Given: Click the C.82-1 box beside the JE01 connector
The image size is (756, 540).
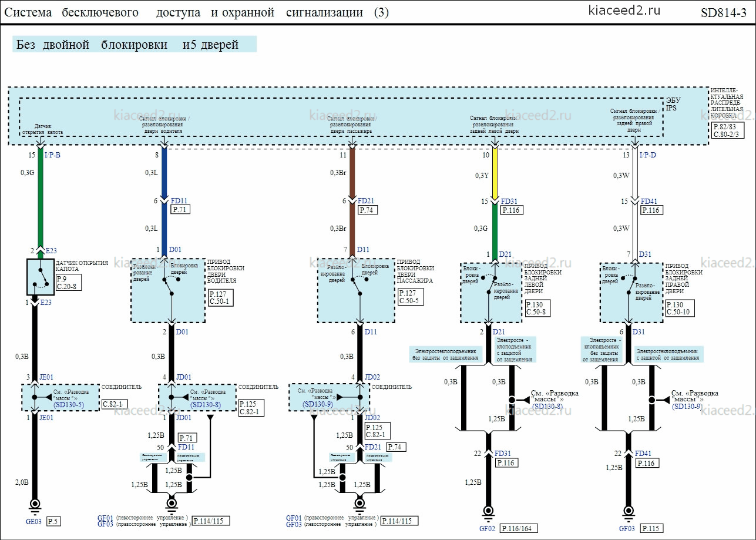Looking at the screenshot, I should point(115,403).
